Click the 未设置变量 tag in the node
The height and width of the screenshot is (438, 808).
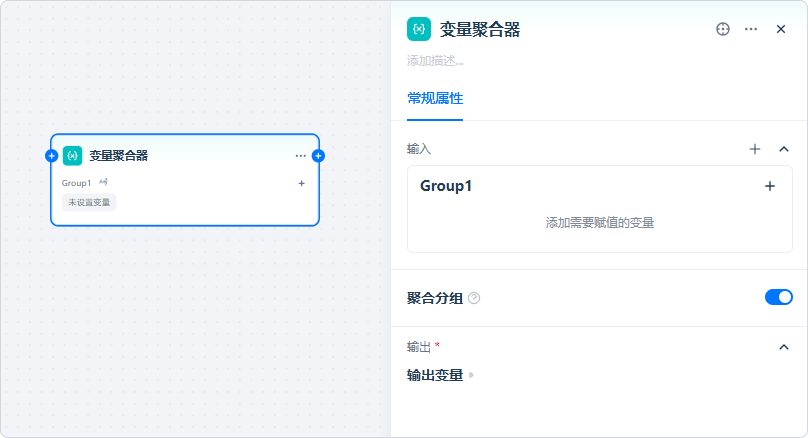click(89, 202)
